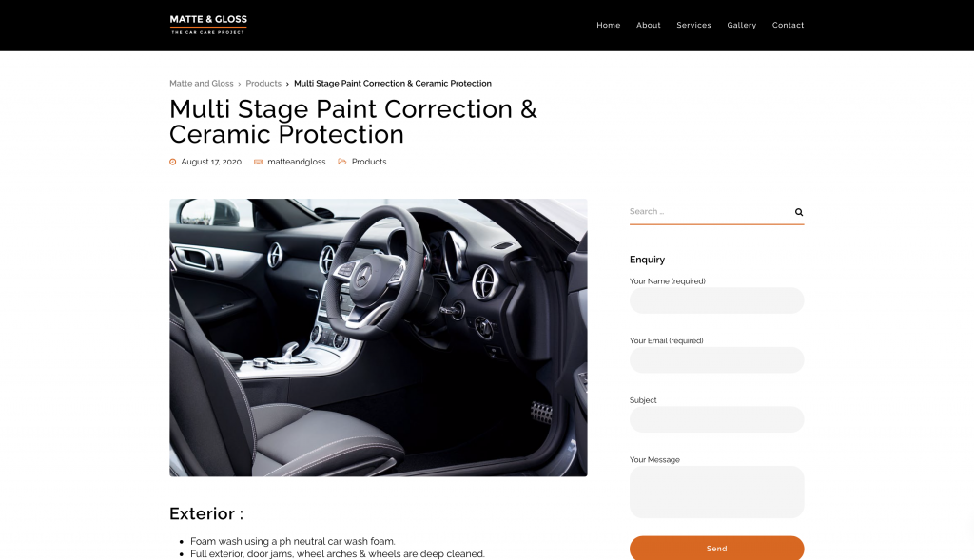Image resolution: width=974 pixels, height=560 pixels.
Task: Click the Matte & Gloss logo
Action: click(208, 25)
